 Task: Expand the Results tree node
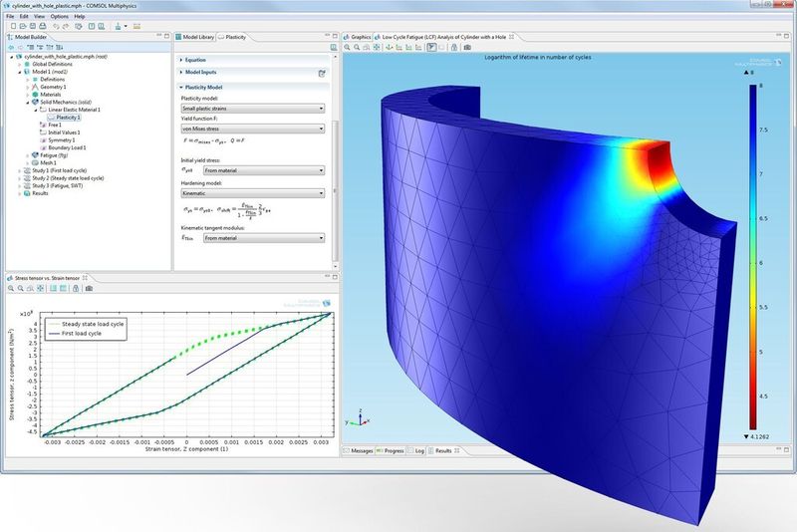pos(20,193)
